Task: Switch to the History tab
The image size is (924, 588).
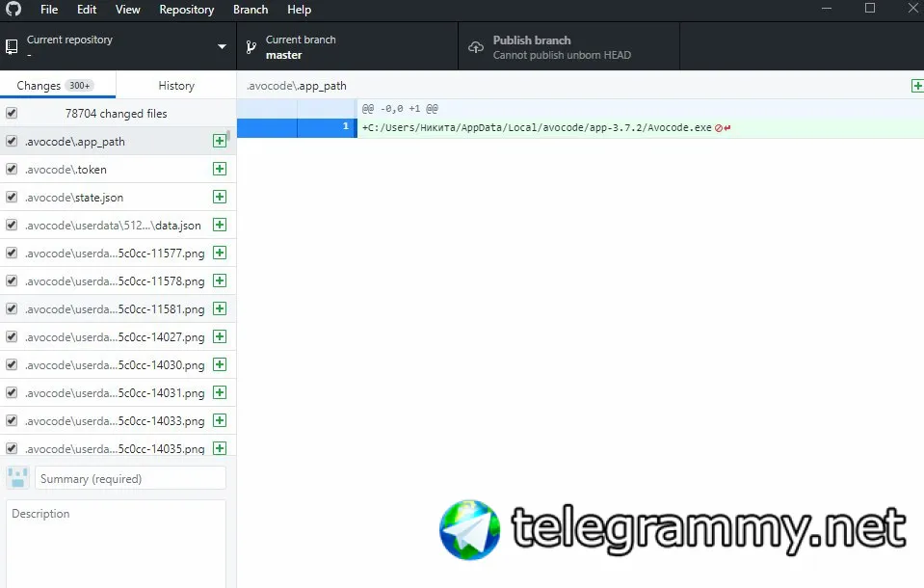Action: (x=176, y=86)
